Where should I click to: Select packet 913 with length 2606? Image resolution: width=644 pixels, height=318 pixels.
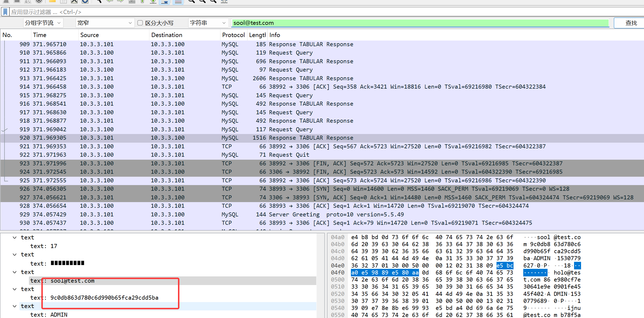tap(322, 78)
